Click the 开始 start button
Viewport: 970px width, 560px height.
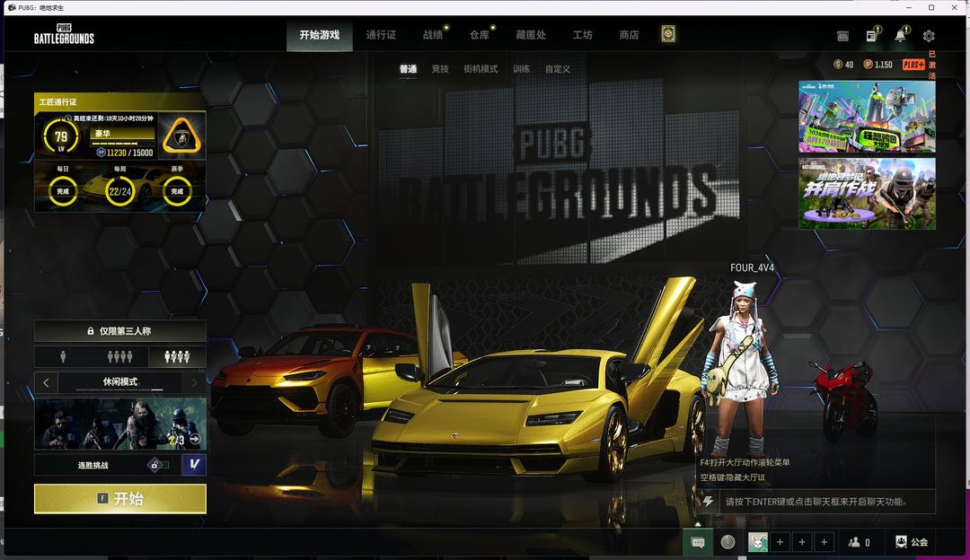[x=120, y=498]
